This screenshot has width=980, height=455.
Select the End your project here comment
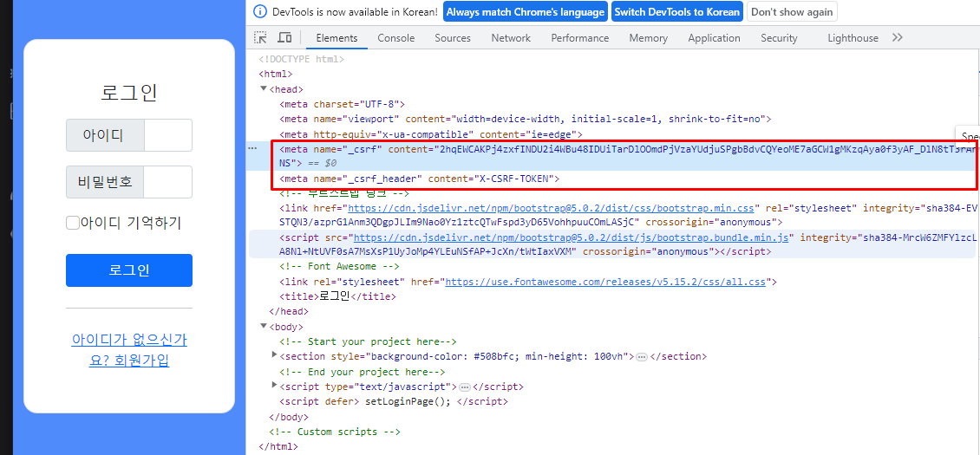[x=363, y=372]
